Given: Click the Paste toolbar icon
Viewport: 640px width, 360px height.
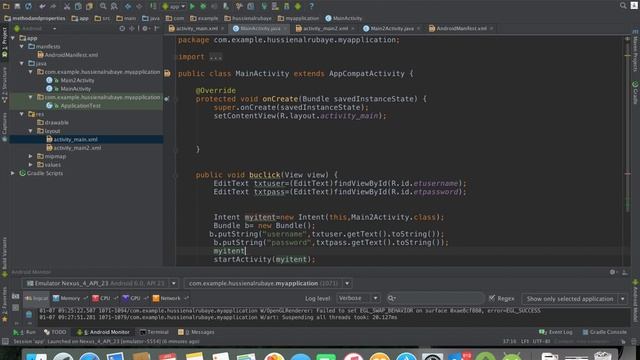Looking at the screenshot, I should 89,6.
